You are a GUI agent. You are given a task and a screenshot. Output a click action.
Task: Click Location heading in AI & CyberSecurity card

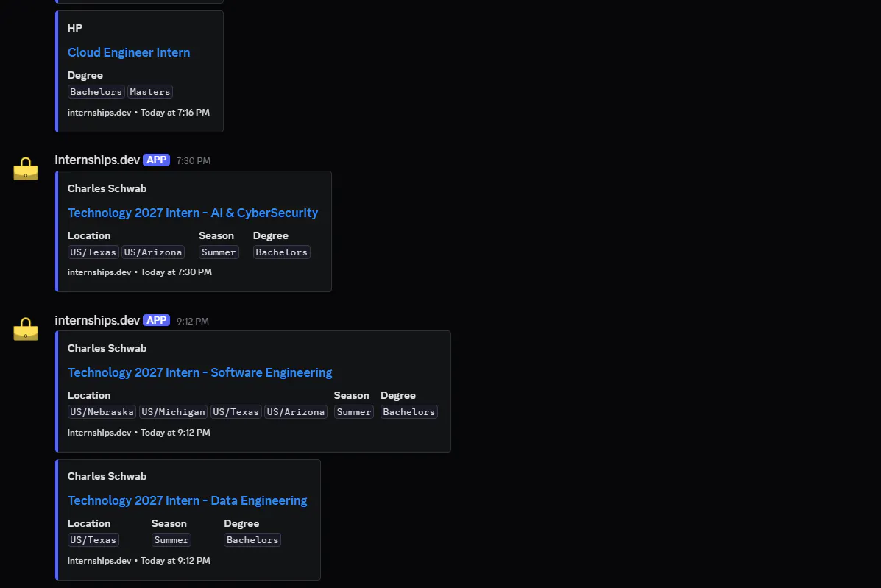pyautogui.click(x=89, y=236)
